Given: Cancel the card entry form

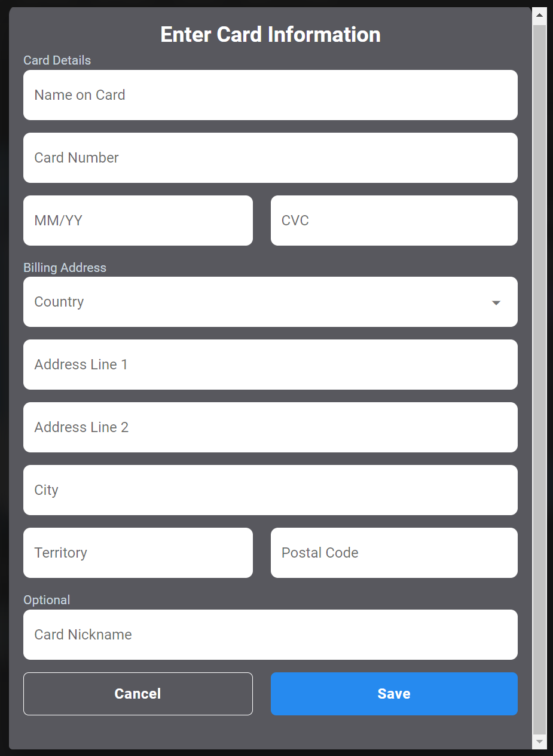Looking at the screenshot, I should click(x=138, y=694).
